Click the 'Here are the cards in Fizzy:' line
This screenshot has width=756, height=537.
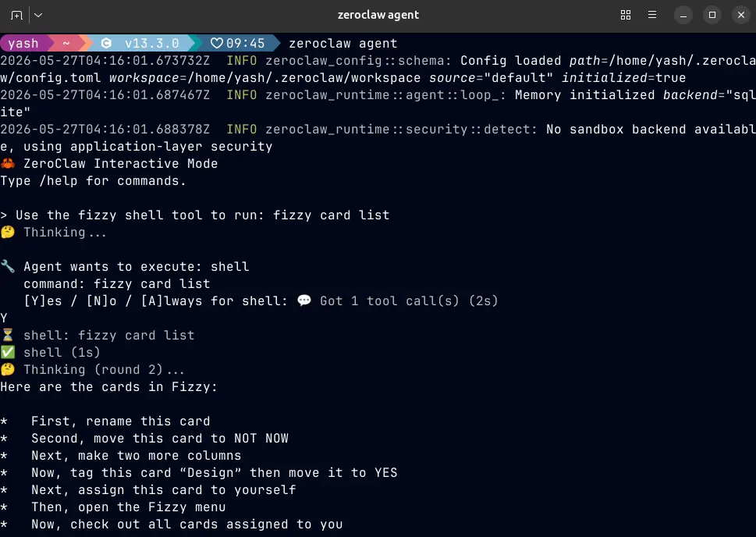[109, 387]
